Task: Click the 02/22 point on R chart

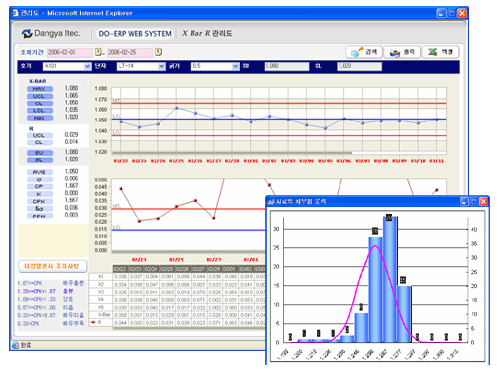Action: (x=121, y=189)
